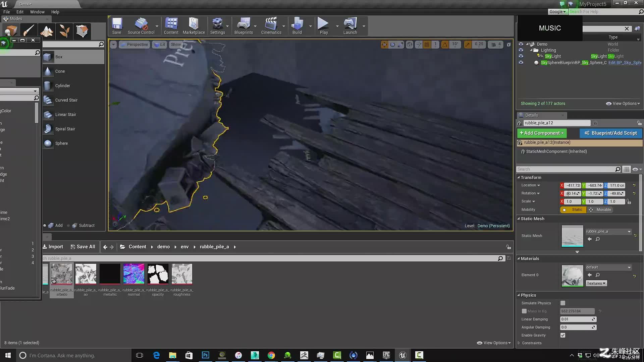
Task: Select the translate gizmo viewport icon
Action: (x=384, y=44)
